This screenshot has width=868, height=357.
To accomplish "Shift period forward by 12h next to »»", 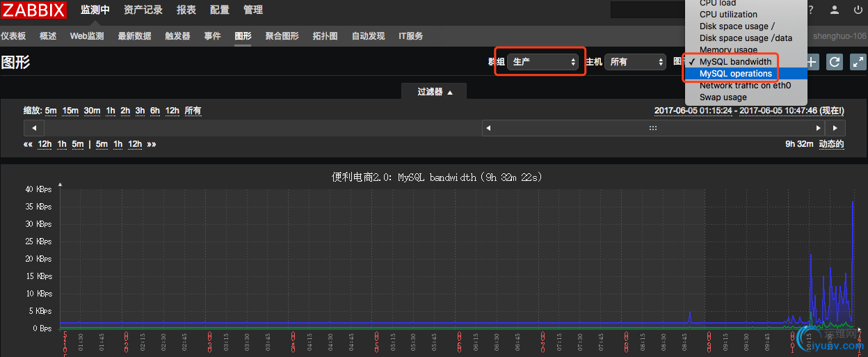I will coord(135,144).
